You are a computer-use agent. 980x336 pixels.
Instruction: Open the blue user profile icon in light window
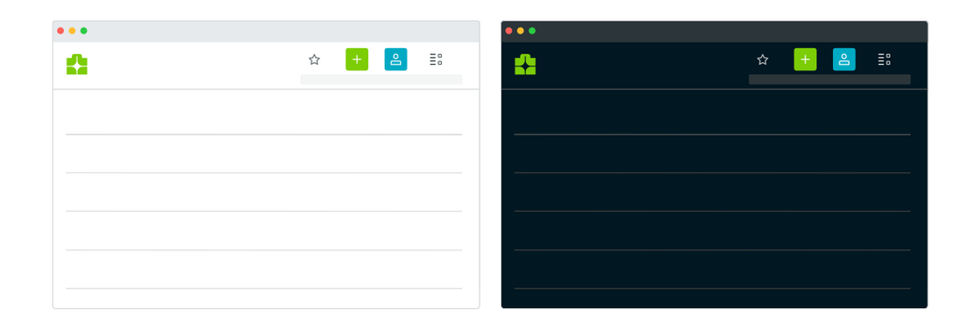tap(395, 59)
